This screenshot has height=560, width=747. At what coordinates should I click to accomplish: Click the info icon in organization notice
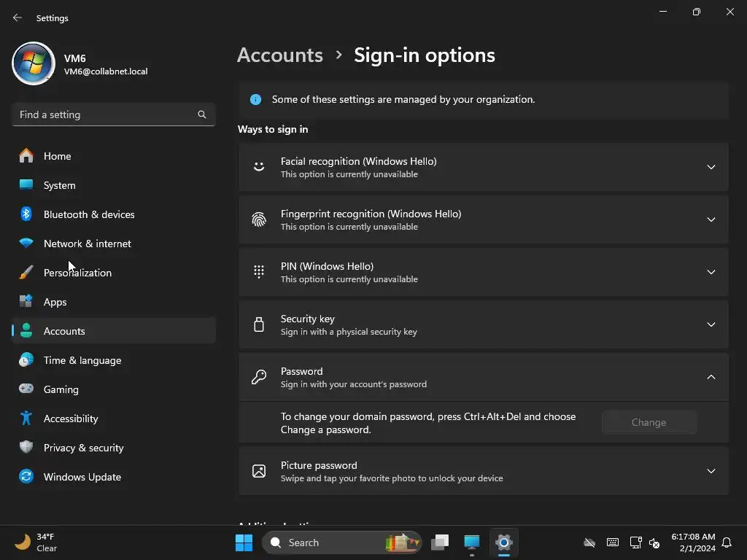tap(256, 99)
